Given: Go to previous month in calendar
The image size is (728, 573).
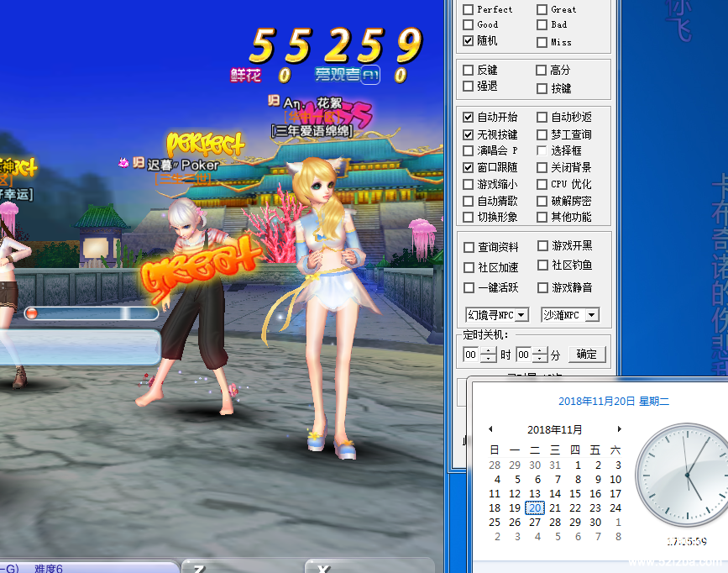Looking at the screenshot, I should click(490, 429).
